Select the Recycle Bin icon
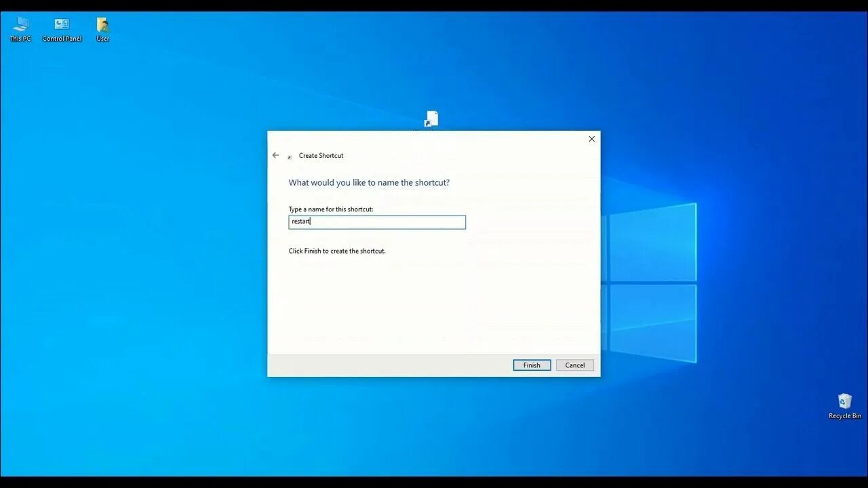Screen dimensions: 868x488 (x=845, y=406)
